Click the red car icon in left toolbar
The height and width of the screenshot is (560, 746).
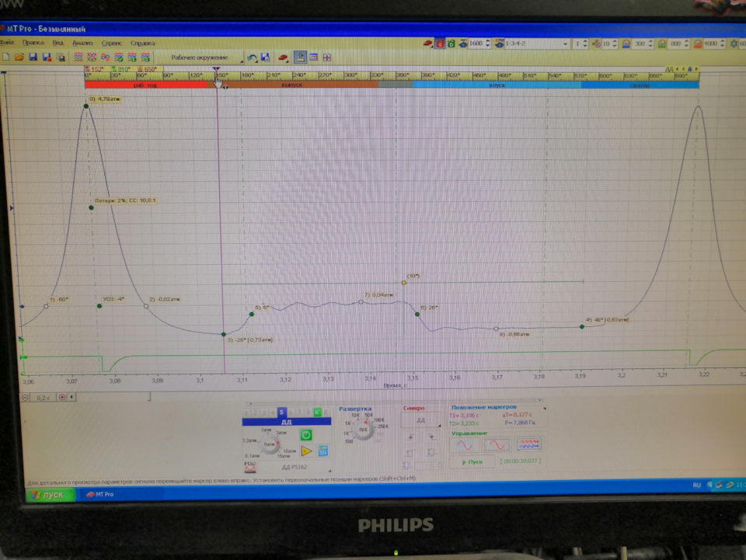(x=283, y=58)
